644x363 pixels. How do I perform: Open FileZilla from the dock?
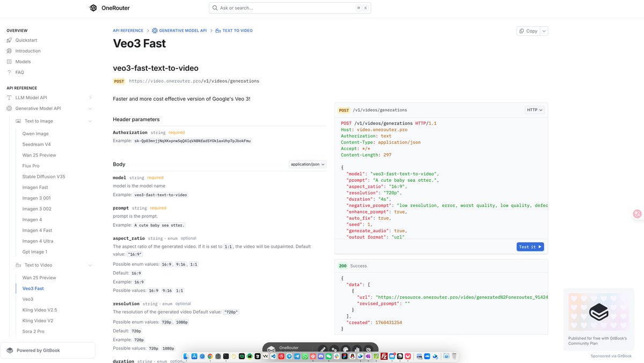pos(384,356)
